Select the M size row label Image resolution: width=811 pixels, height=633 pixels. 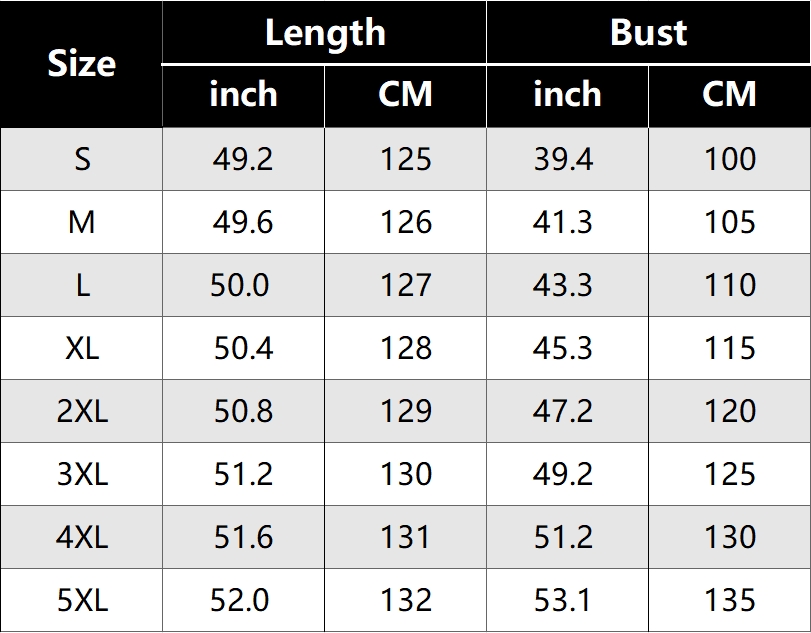(x=82, y=222)
